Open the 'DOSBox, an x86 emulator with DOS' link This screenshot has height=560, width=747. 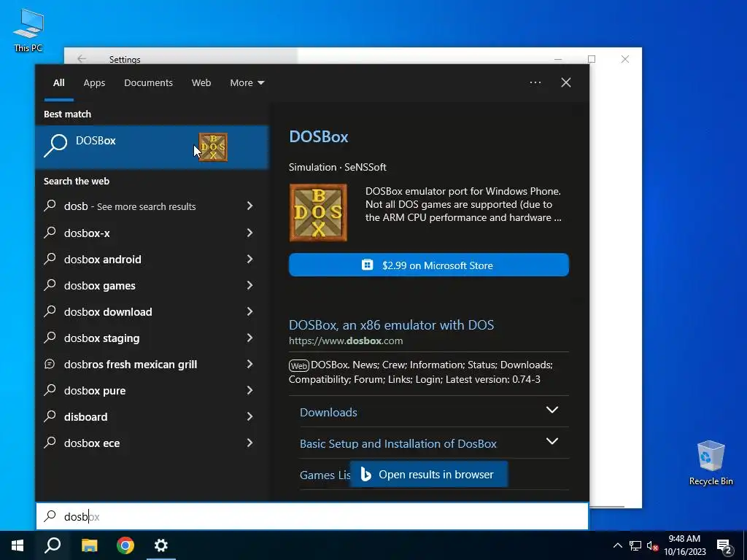point(391,324)
